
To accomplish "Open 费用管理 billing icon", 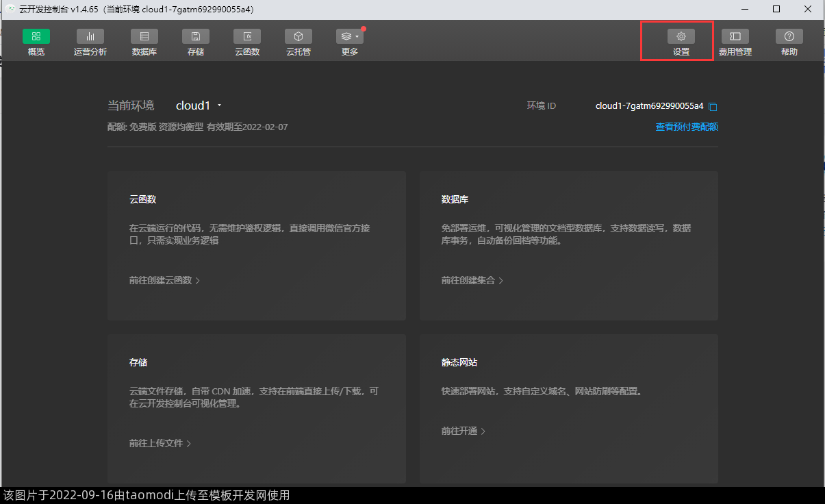I will (x=735, y=36).
